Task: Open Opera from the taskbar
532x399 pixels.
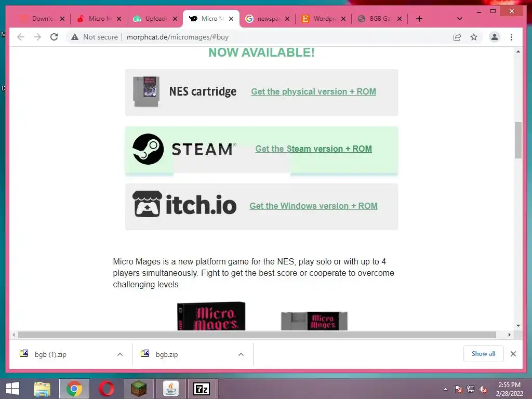Action: click(107, 389)
